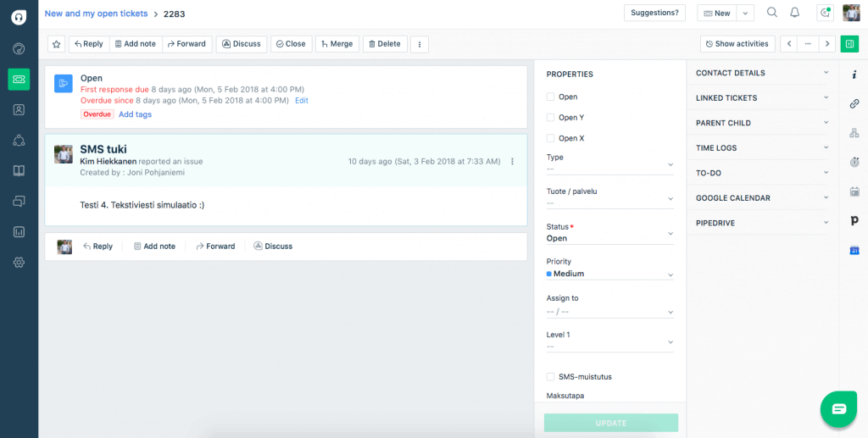The height and width of the screenshot is (438, 868).
Task: Open the Tuote / palvelu dropdown
Action: pyautogui.click(x=610, y=198)
